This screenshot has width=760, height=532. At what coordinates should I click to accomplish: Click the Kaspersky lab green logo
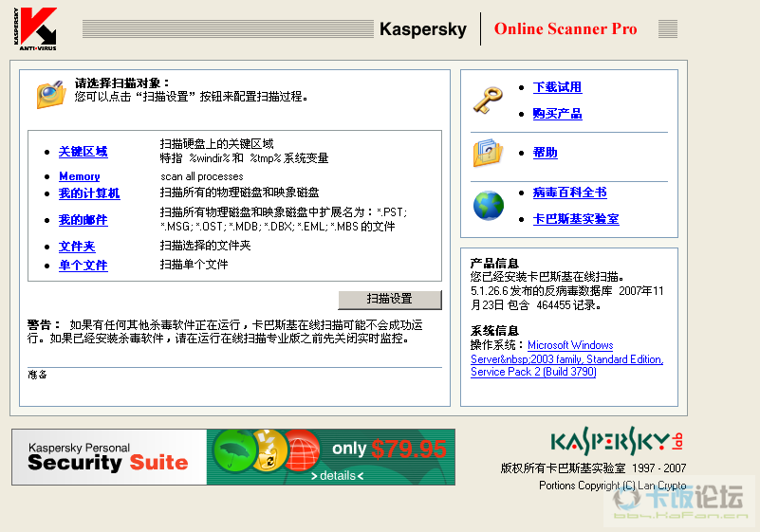pyautogui.click(x=617, y=441)
